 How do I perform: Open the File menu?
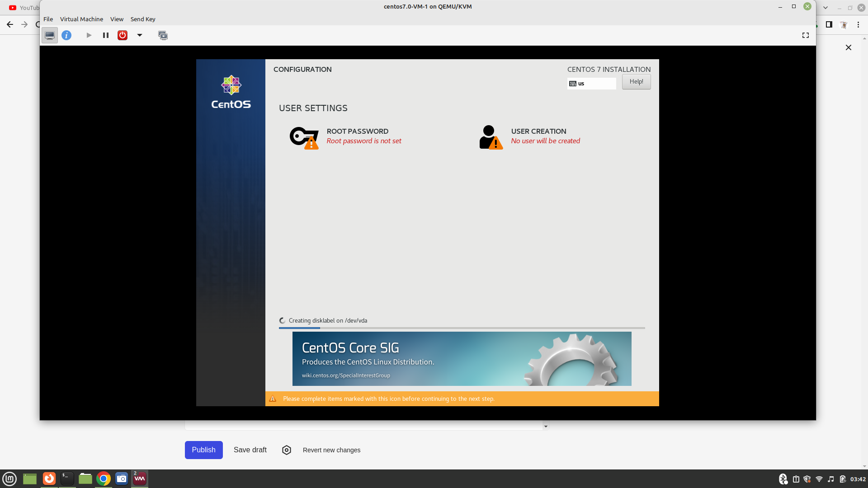tap(48, 19)
